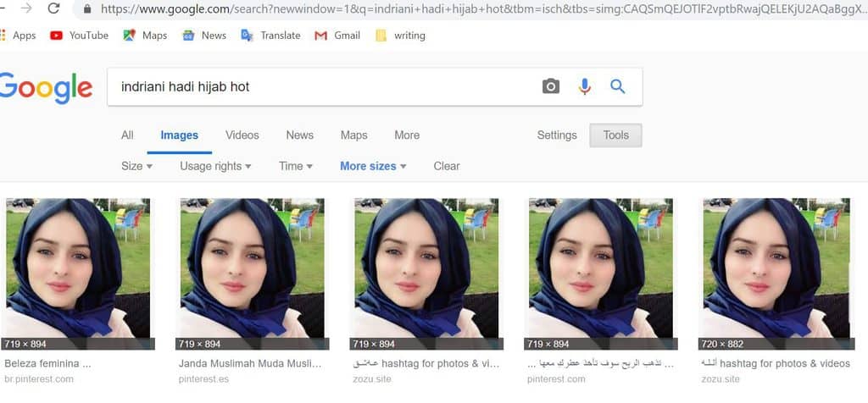The width and height of the screenshot is (868, 403).
Task: Open the Gmail bookmark
Action: [x=337, y=36]
